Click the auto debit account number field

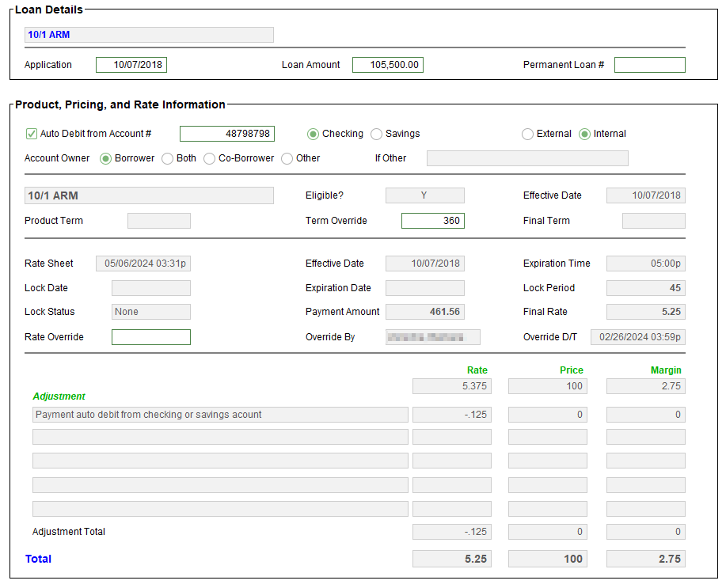click(226, 134)
